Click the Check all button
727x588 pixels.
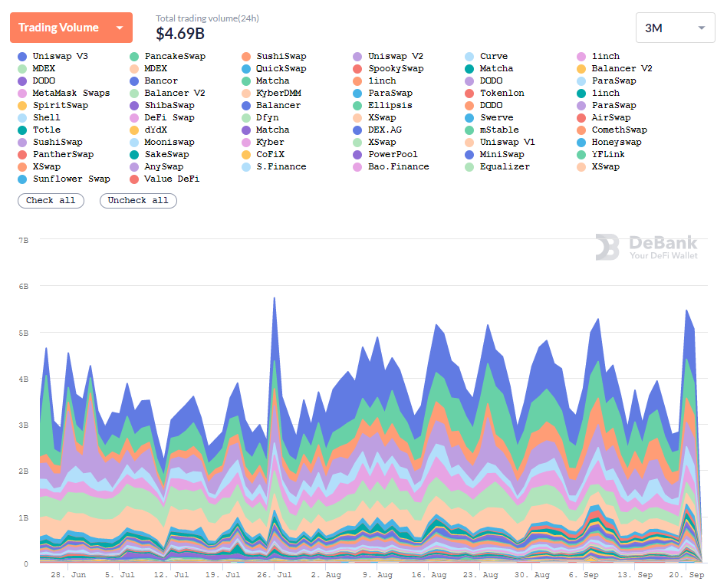tap(51, 201)
